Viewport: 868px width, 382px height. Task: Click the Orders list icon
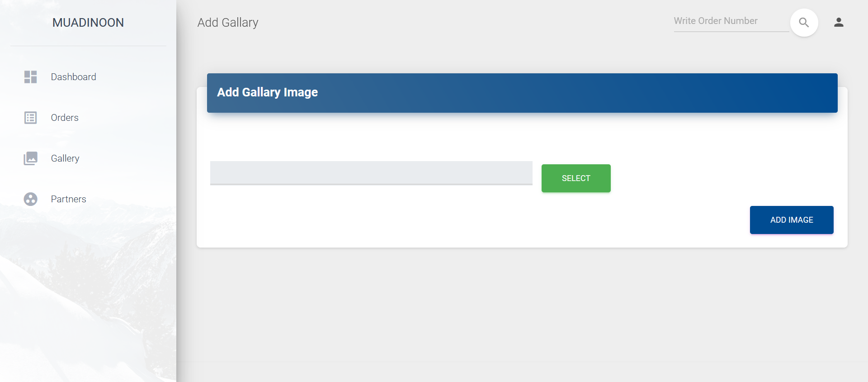30,118
